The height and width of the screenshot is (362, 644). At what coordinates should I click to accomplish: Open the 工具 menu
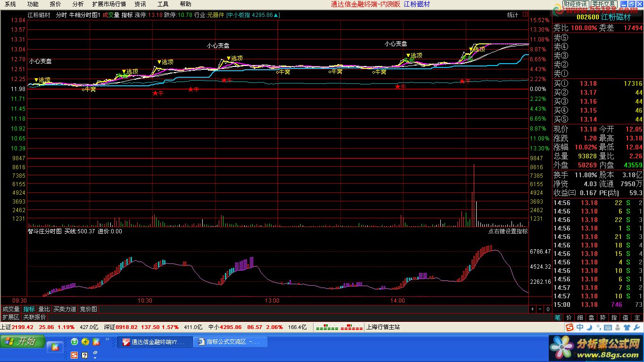click(x=163, y=4)
